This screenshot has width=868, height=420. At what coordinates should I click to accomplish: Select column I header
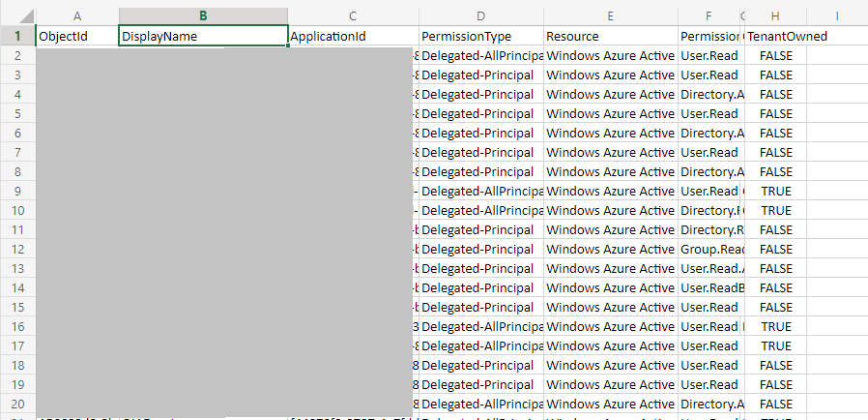(837, 16)
